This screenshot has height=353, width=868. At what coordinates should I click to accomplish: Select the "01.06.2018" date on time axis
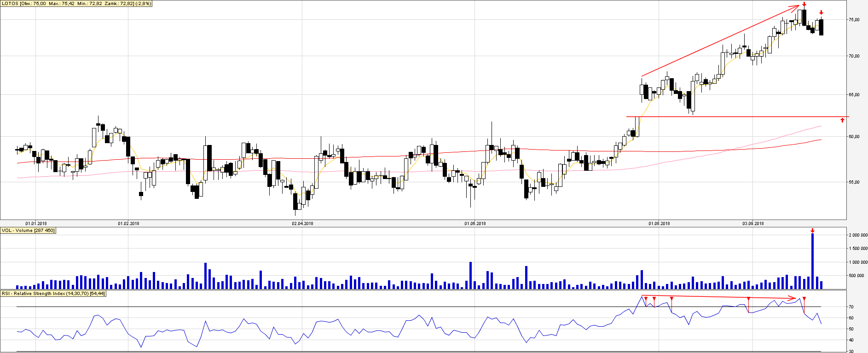tap(475, 224)
